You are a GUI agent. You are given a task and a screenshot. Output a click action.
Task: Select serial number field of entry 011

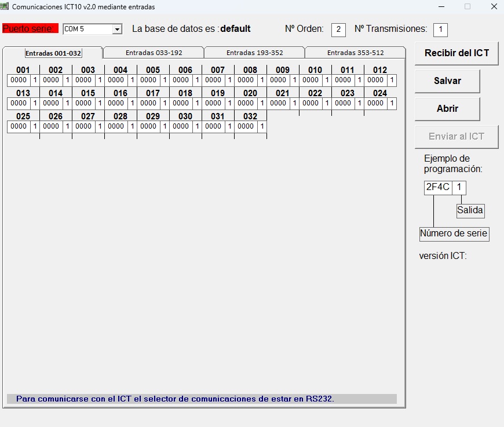[x=344, y=80]
